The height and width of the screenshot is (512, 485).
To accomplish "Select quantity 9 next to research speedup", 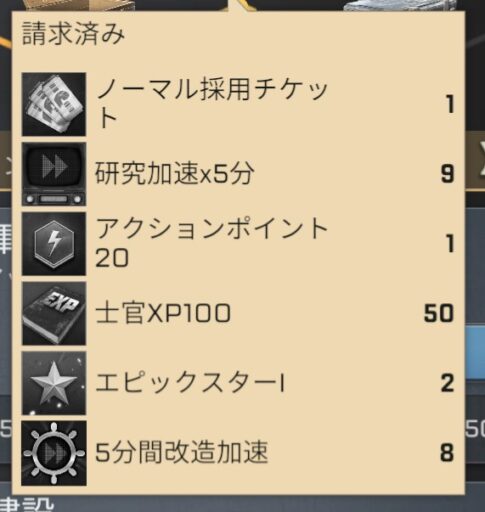I will [x=447, y=174].
